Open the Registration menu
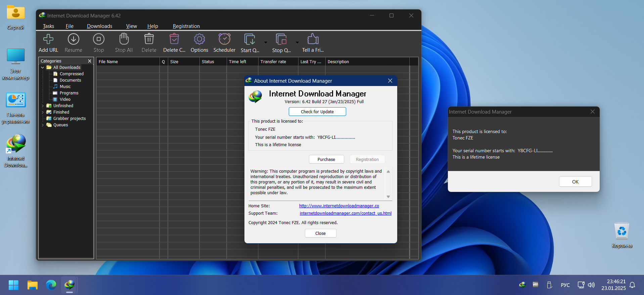Viewport: 644px width, 295px height. 186,26
